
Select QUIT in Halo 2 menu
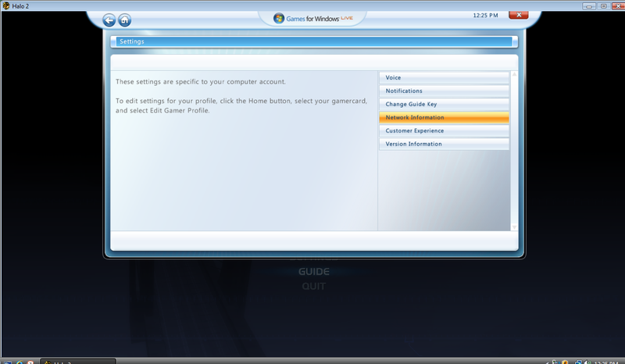(314, 286)
